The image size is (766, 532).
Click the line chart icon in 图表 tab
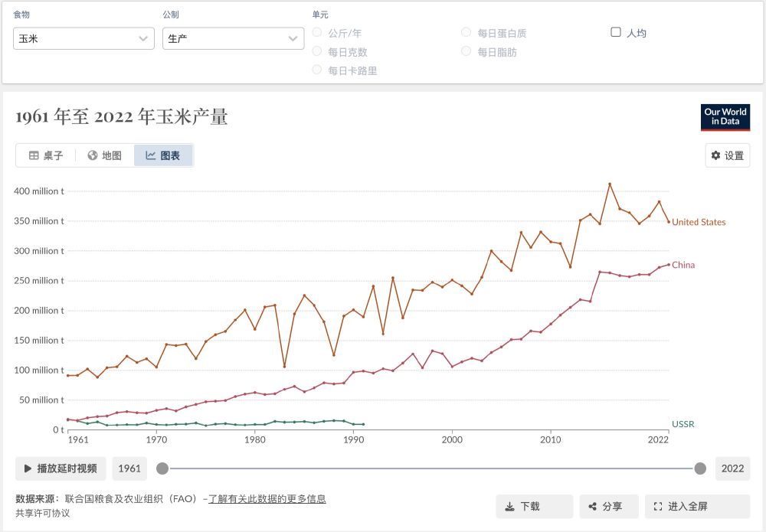coord(151,155)
